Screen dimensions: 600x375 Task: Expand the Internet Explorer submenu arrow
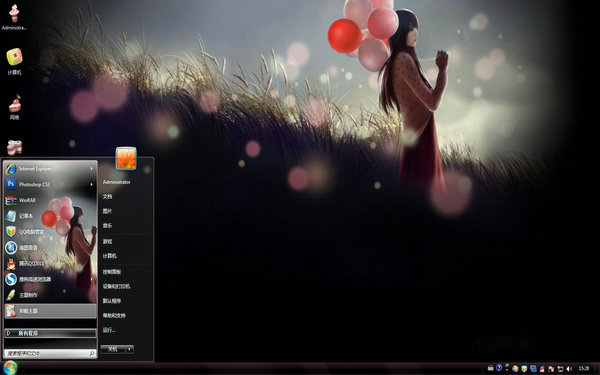point(91,168)
